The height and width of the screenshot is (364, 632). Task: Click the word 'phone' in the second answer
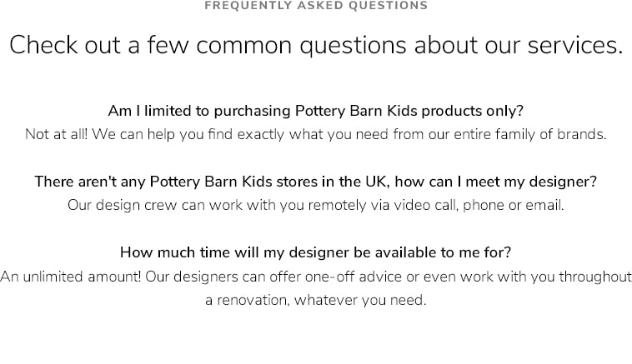coord(484,206)
